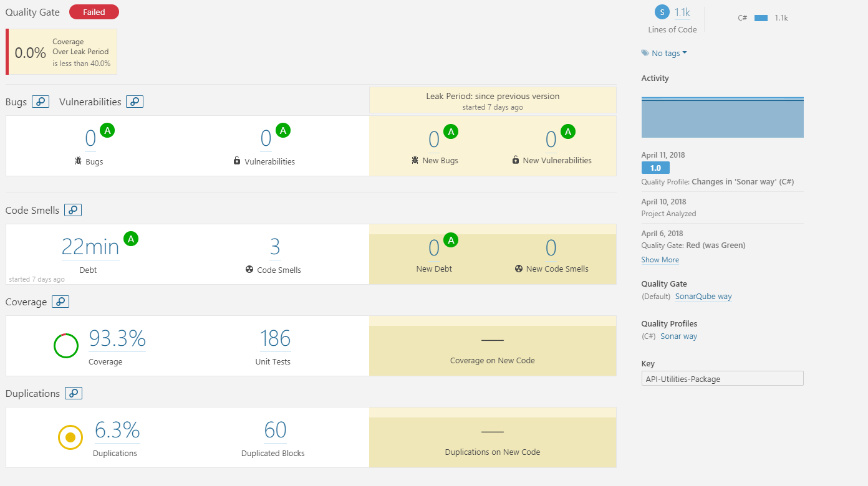Click the 'Duplications on New Code' label

pyautogui.click(x=493, y=452)
